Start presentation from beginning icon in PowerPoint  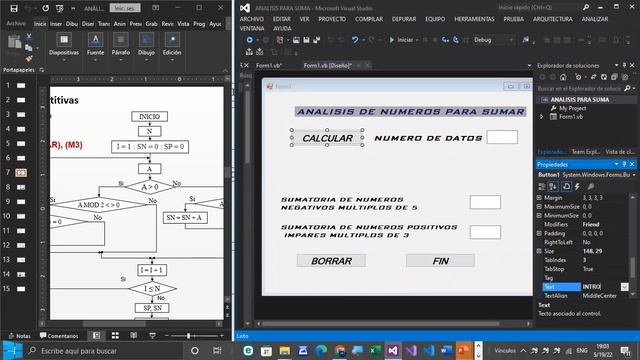(x=60, y=8)
